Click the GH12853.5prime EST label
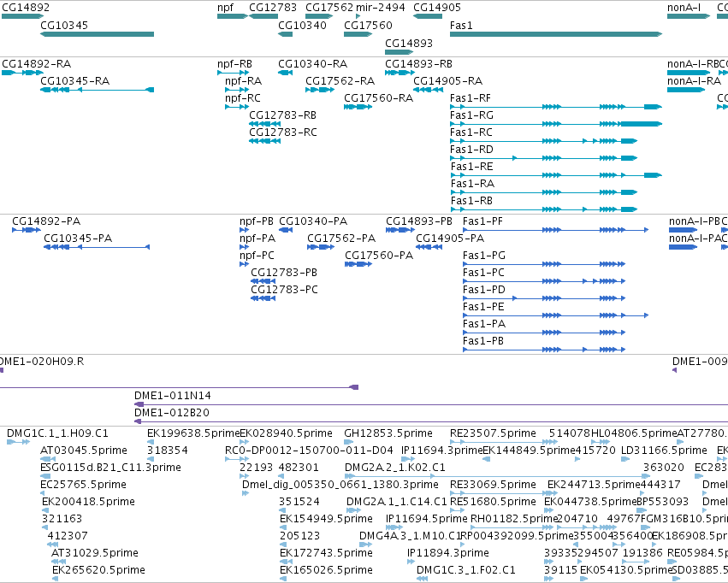Screen dimensions: 728x583 (388, 433)
